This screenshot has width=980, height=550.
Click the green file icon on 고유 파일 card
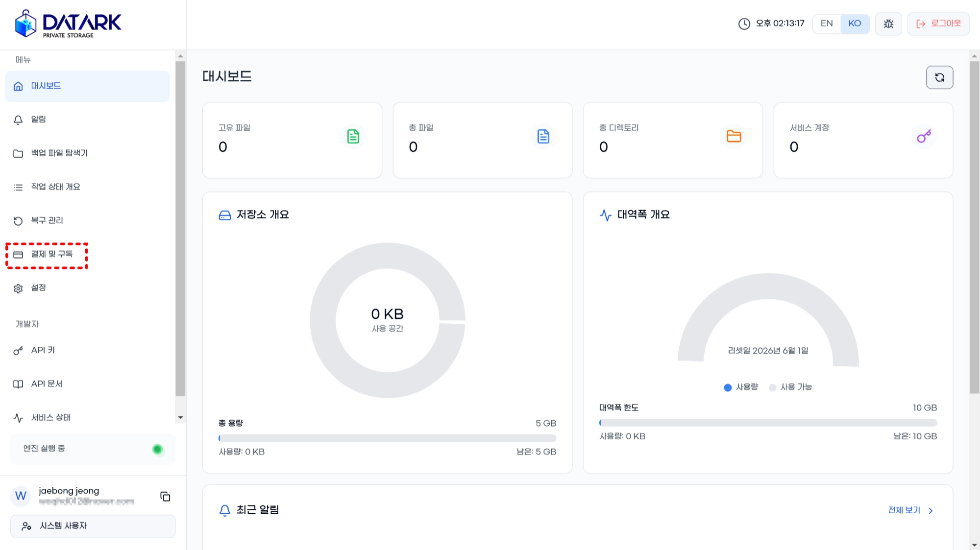pos(353,137)
